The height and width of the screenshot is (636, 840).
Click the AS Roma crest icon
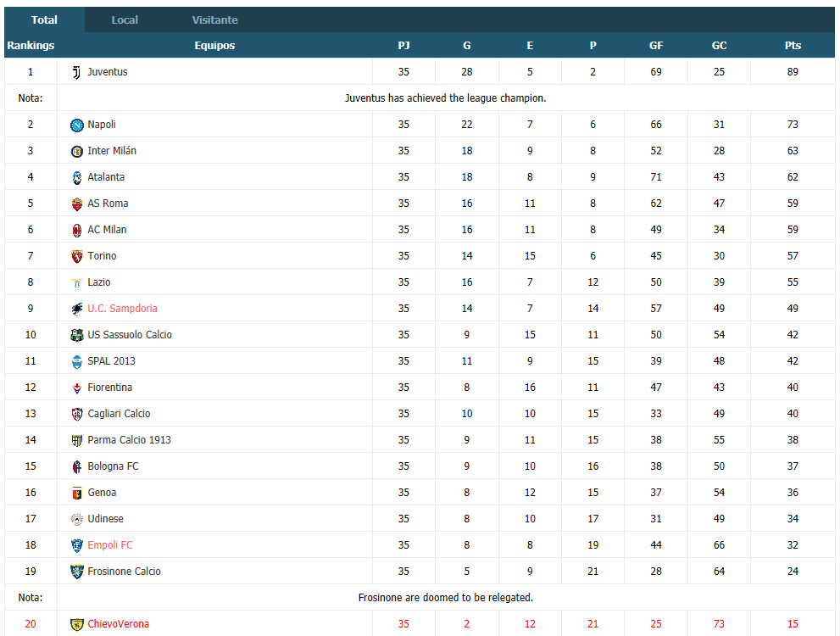[x=77, y=204]
